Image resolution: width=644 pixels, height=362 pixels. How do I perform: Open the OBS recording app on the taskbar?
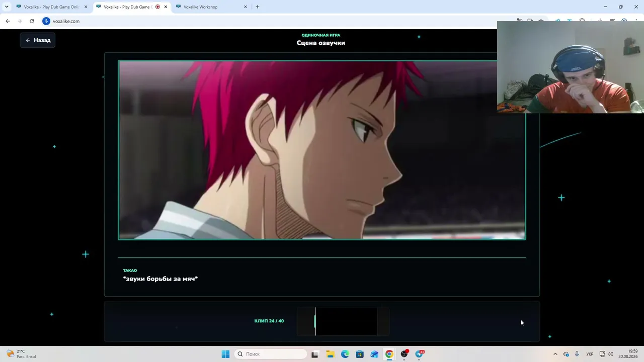pyautogui.click(x=404, y=354)
